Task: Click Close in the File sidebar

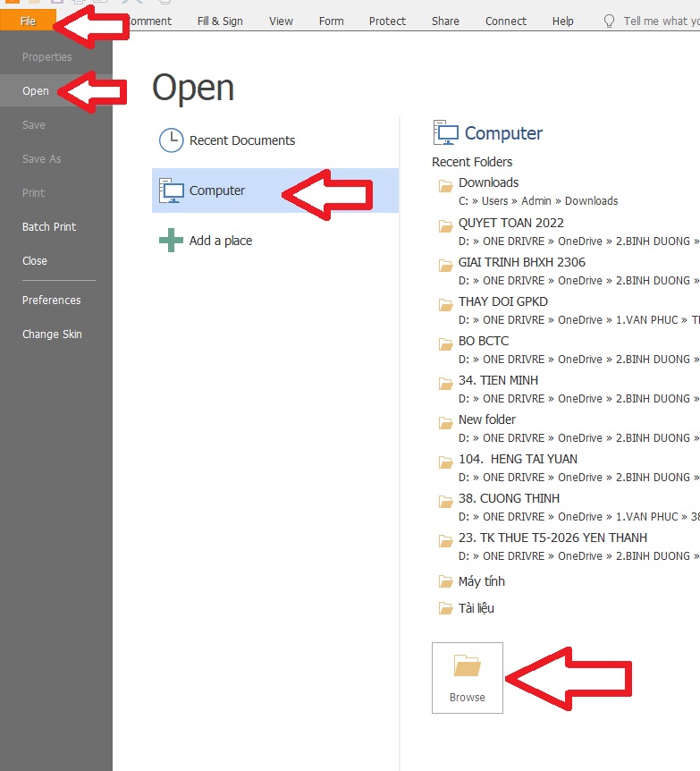Action: [x=34, y=260]
